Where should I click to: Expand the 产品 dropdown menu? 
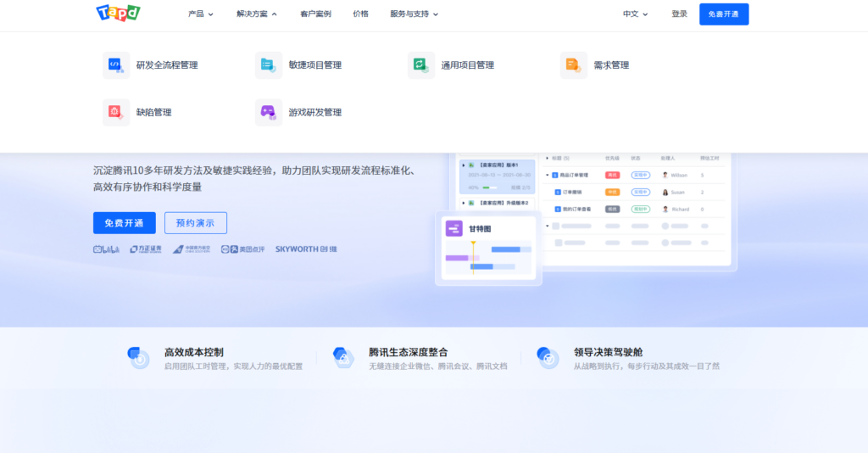point(200,14)
